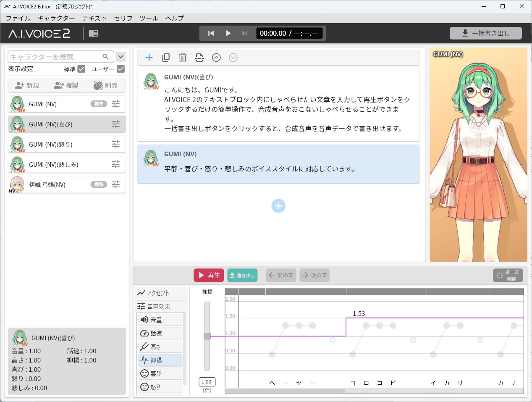Open settings sliders for GUMI (NV)
Viewport: 532px width, 402px height.
point(116,104)
